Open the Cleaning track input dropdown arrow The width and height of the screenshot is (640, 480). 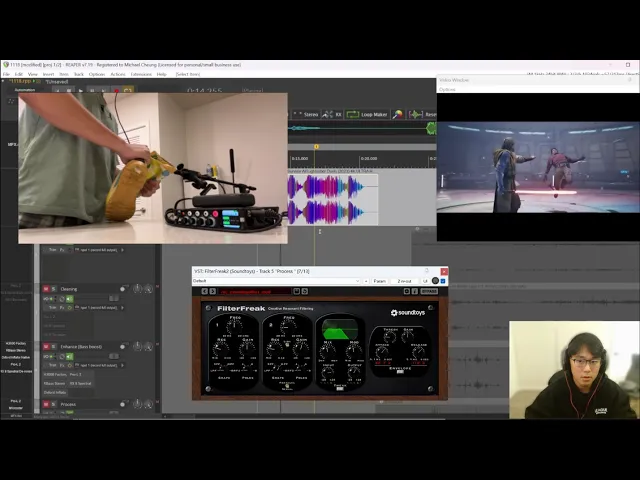point(122,308)
